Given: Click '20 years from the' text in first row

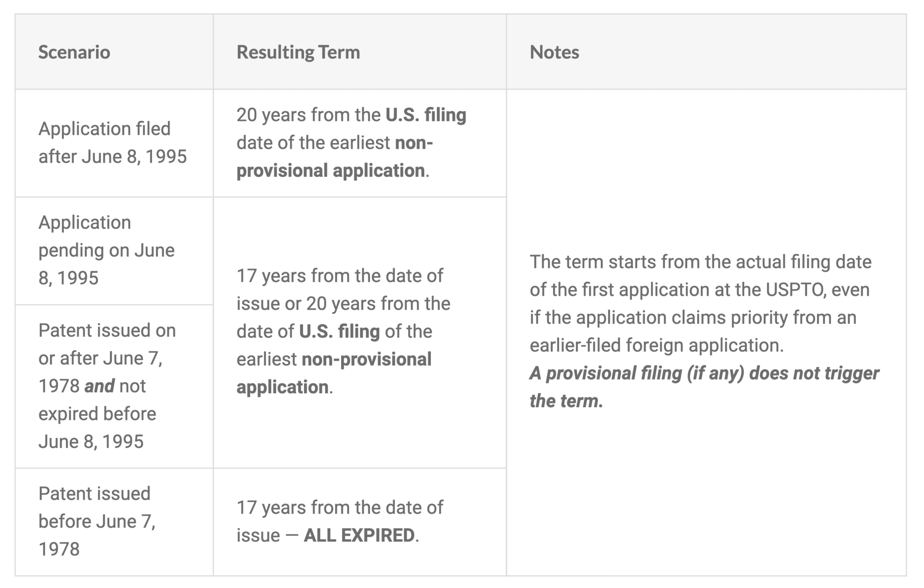Looking at the screenshot, I should tap(308, 115).
